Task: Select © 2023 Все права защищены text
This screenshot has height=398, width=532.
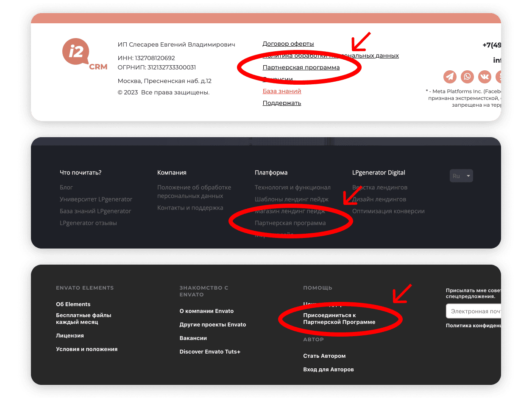Action: (164, 92)
